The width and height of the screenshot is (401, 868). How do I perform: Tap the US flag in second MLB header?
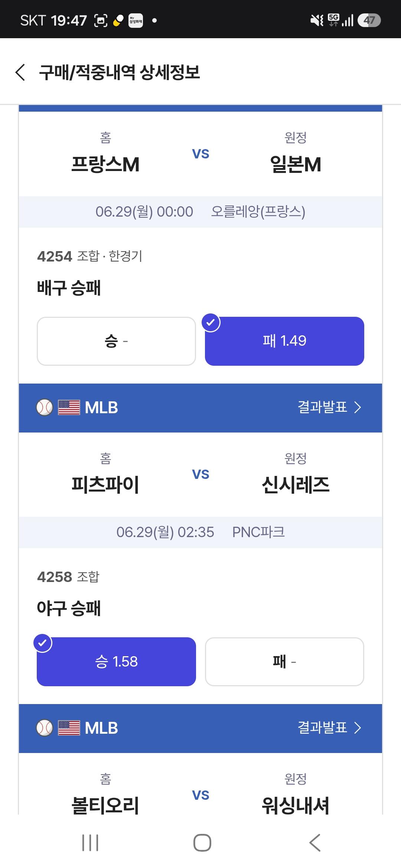coord(69,728)
